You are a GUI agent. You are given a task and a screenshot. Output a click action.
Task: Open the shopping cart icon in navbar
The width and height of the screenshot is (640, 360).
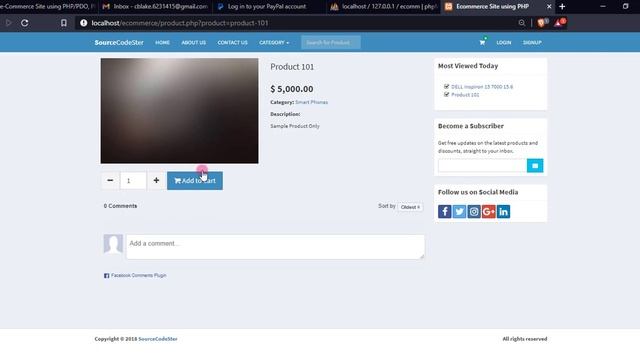(482, 42)
